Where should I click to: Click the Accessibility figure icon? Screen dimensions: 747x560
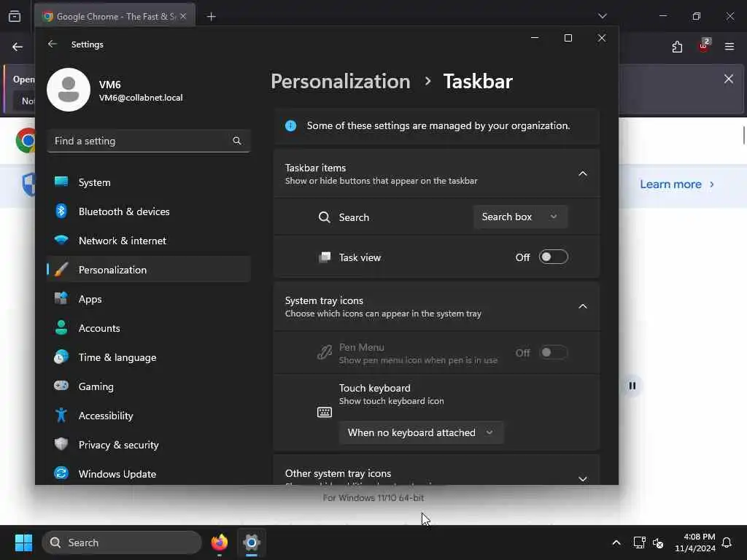click(61, 415)
